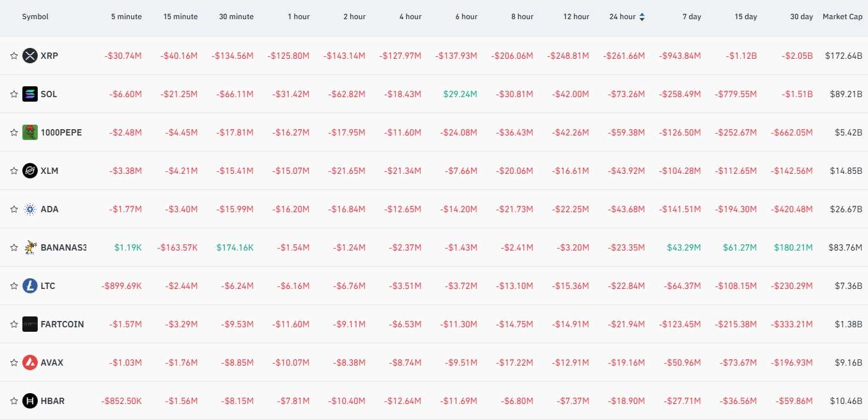This screenshot has height=420, width=868.
Task: Click the LTC coin logo icon
Action: (x=30, y=286)
